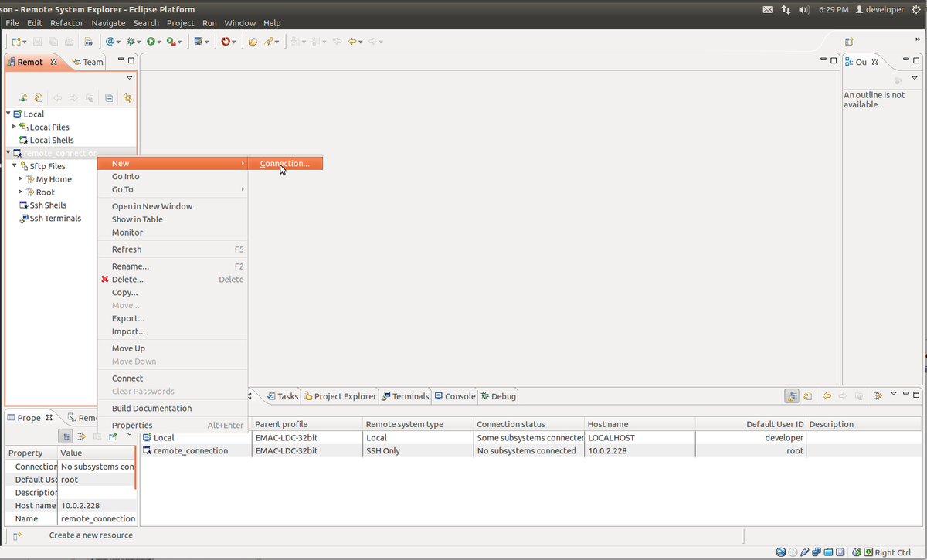This screenshot has height=560, width=927.
Task: Click Delete... in the context menu
Action: 127,280
